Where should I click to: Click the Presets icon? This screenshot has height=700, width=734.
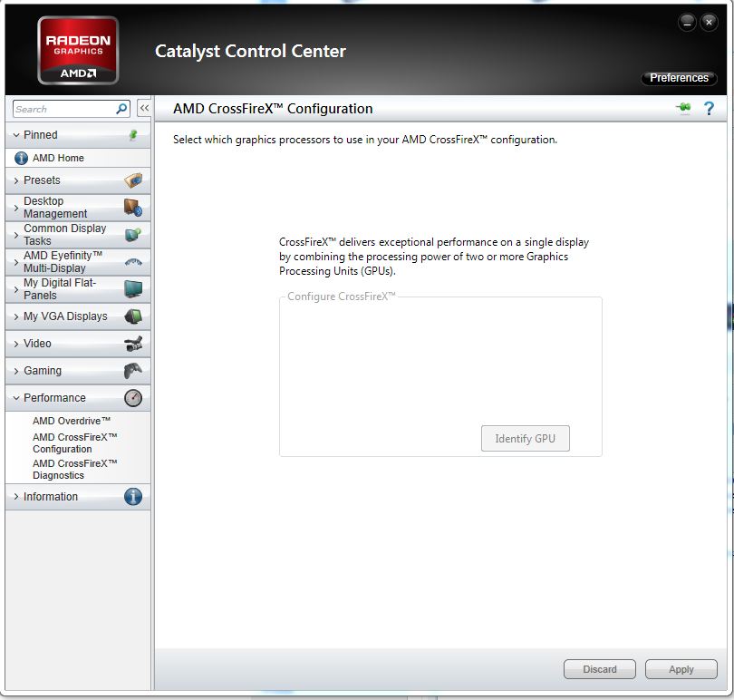tap(133, 180)
